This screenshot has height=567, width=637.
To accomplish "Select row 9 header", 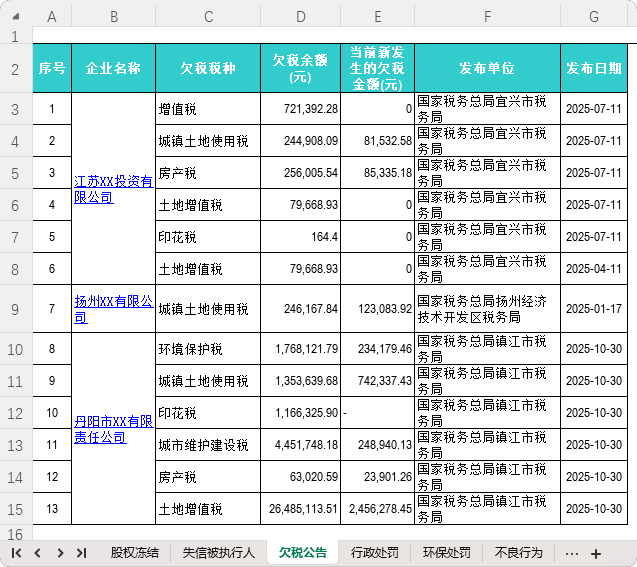I will [x=15, y=309].
